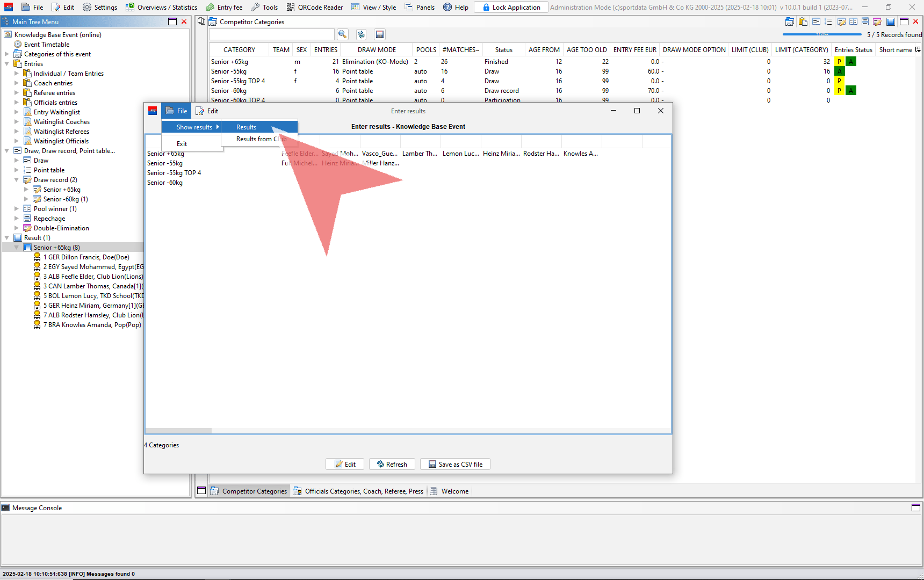
Task: Click Lock Application in the top bar
Action: click(511, 8)
